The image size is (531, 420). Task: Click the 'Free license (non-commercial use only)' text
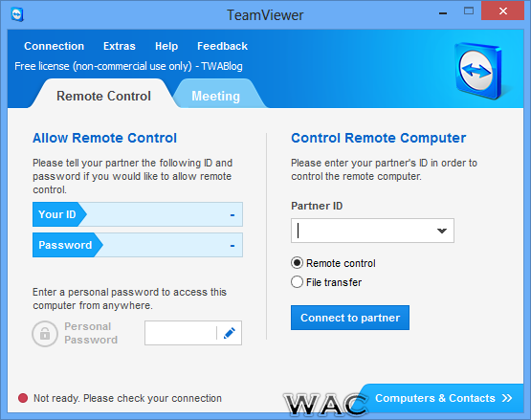[103, 66]
